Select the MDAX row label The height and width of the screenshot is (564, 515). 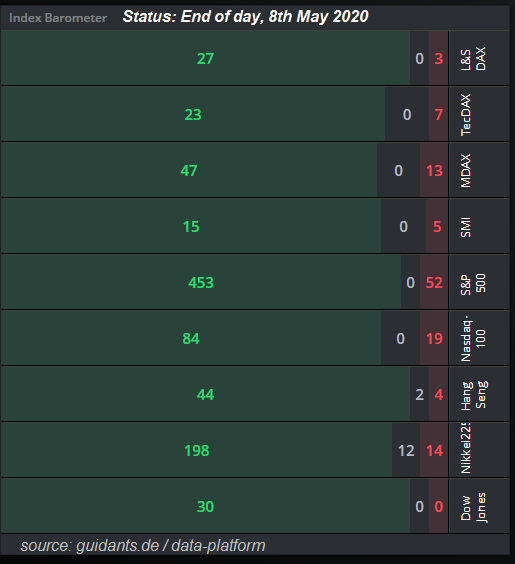[x=466, y=170]
